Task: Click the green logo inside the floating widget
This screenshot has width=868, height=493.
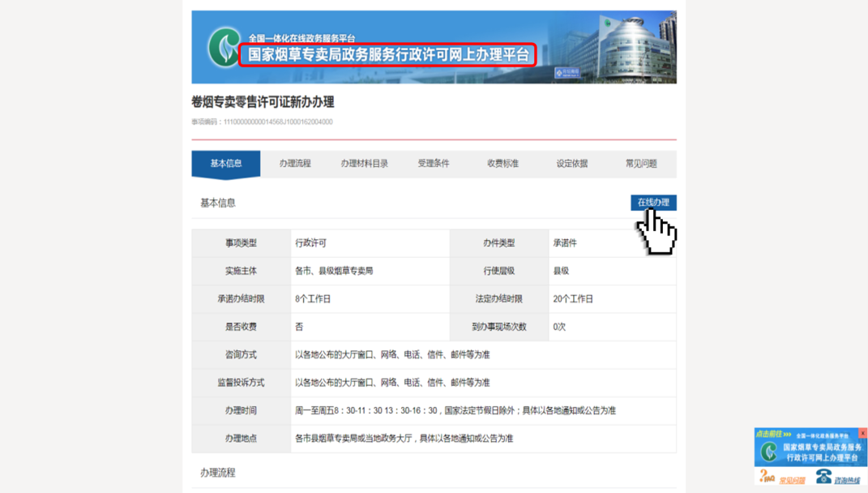Action: coord(768,452)
